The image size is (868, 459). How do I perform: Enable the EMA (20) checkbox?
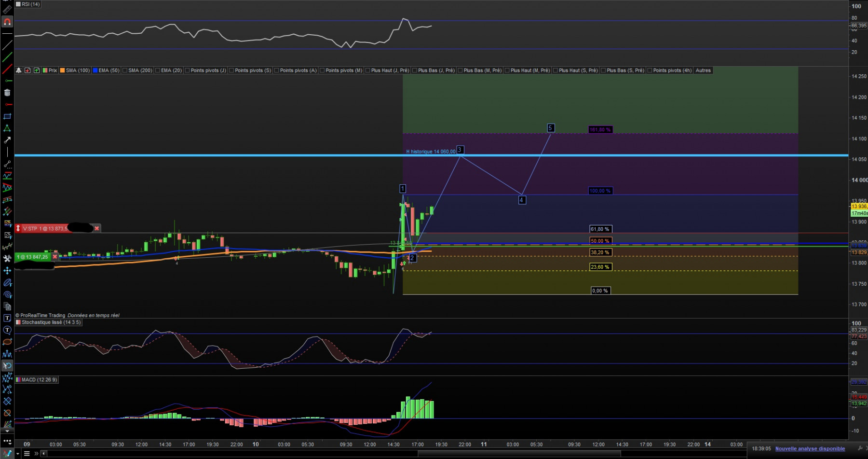pos(157,70)
